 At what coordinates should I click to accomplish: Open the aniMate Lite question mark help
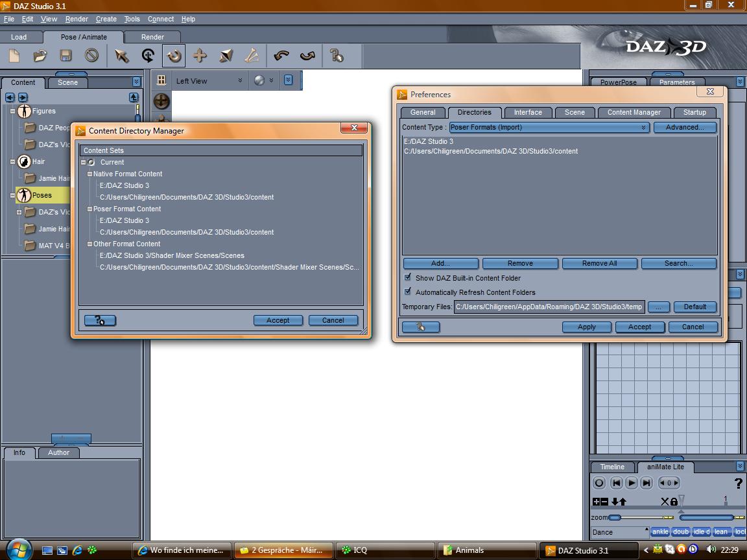739,484
